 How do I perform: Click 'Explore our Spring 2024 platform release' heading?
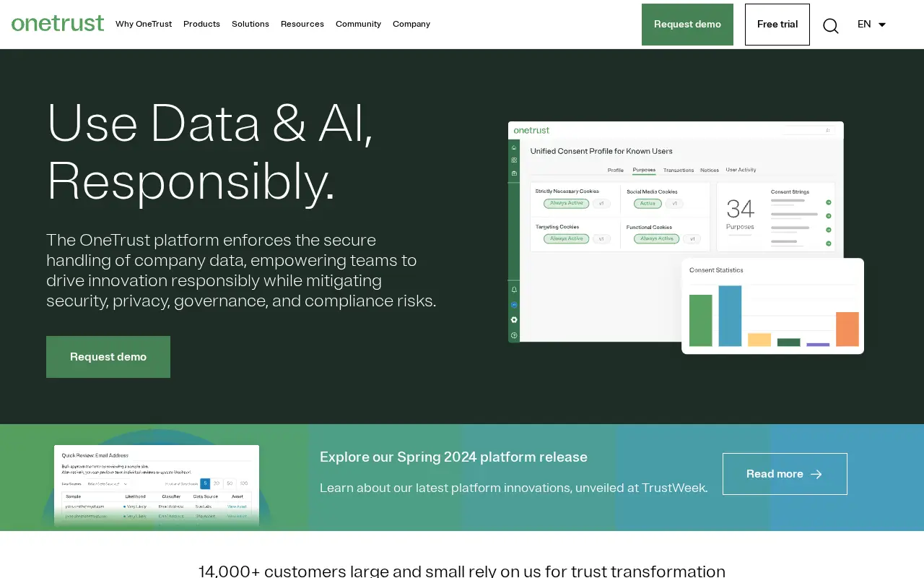click(453, 457)
